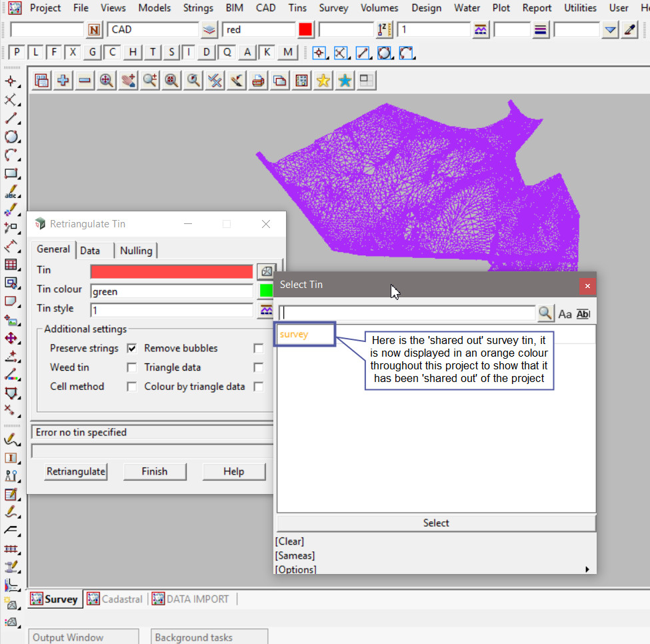
Task: Open the Tins menu
Action: [x=297, y=8]
